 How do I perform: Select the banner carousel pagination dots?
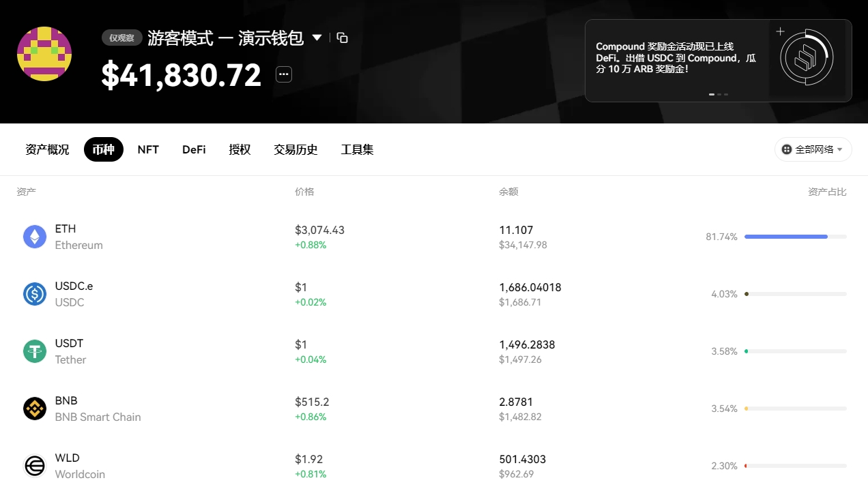(718, 94)
